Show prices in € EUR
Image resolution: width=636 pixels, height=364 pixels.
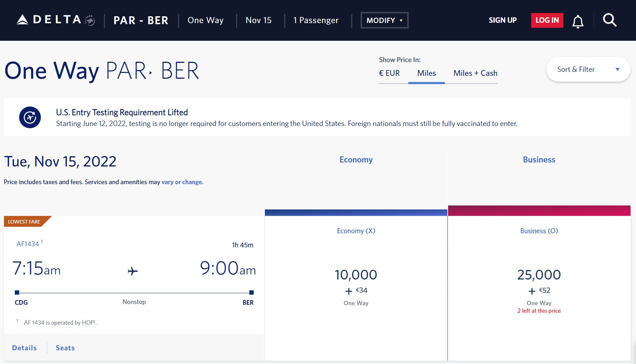(x=389, y=73)
